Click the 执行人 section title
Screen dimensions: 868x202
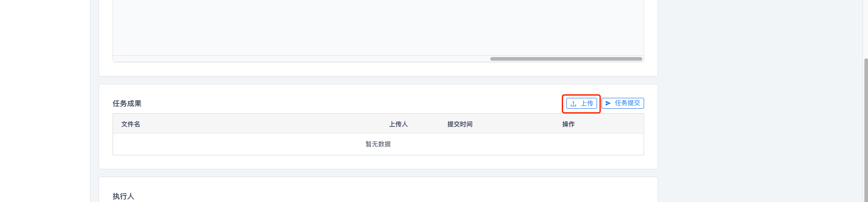coord(123,196)
